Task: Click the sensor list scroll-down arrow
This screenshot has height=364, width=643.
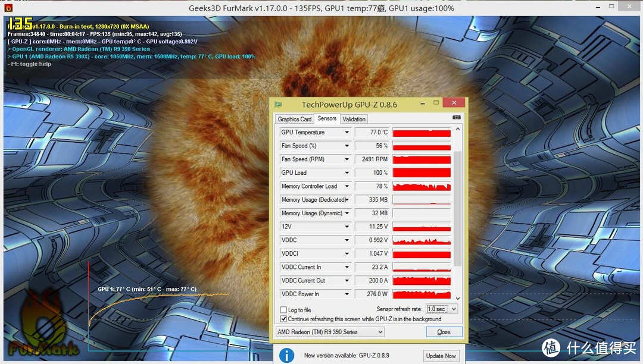Action: 458,299
